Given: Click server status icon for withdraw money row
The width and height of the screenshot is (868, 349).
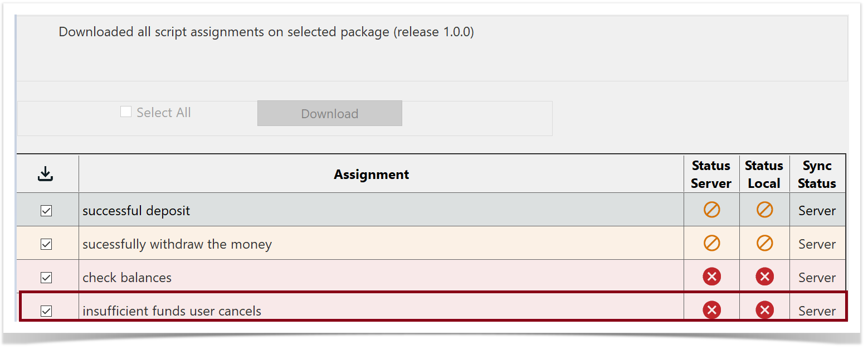Looking at the screenshot, I should click(711, 244).
